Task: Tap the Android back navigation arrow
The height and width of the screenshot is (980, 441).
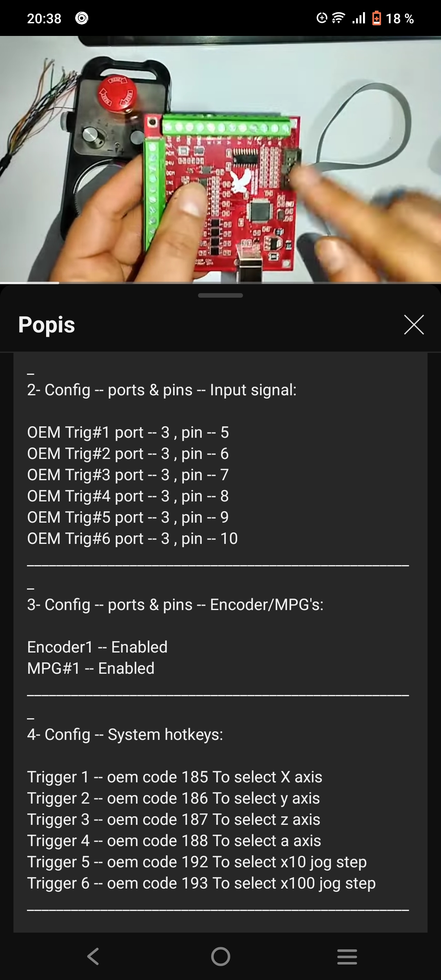Action: click(x=93, y=956)
